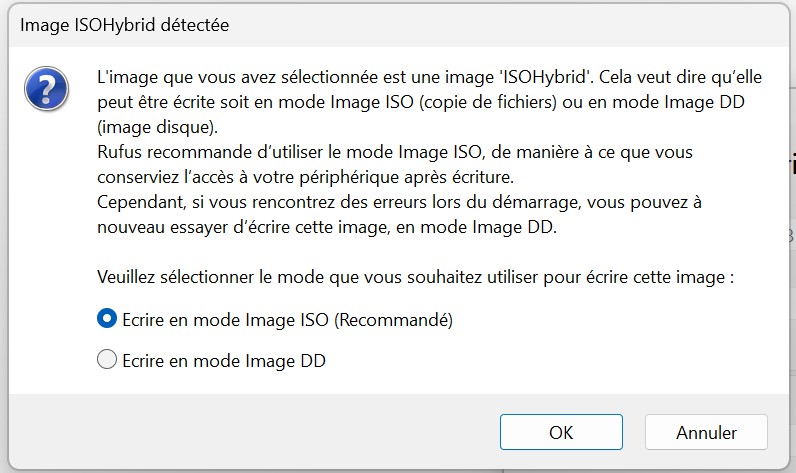796x473 pixels.
Task: Click the 'conserviez l'accès à votre périphérique' line
Action: click(x=306, y=177)
